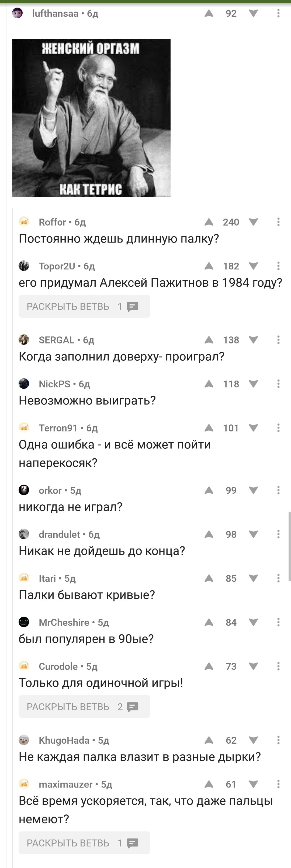Image resolution: width=291 pixels, height=868 pixels.
Task: Open Roffor's user profile
Action: (52, 222)
